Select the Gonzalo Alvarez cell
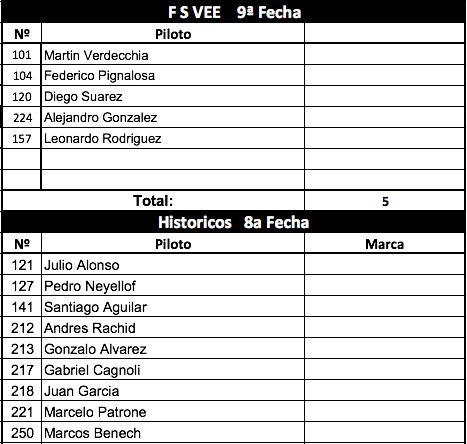The height and width of the screenshot is (444, 467). [173, 349]
